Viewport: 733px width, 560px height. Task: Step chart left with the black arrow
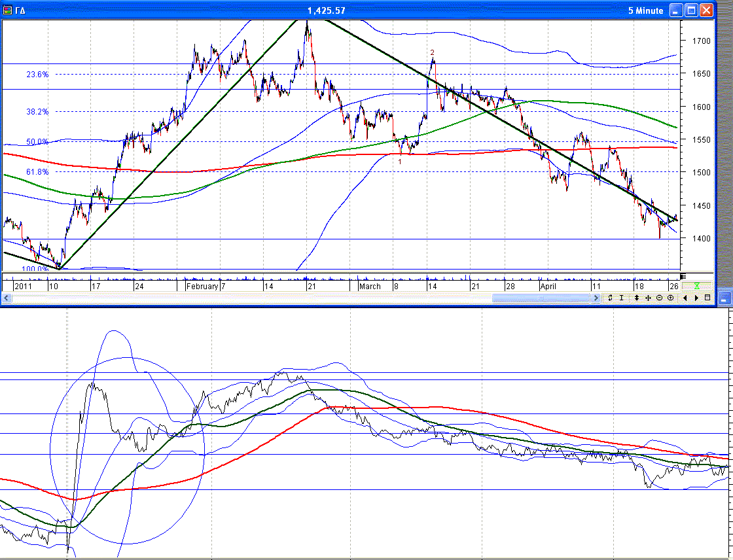(685, 298)
